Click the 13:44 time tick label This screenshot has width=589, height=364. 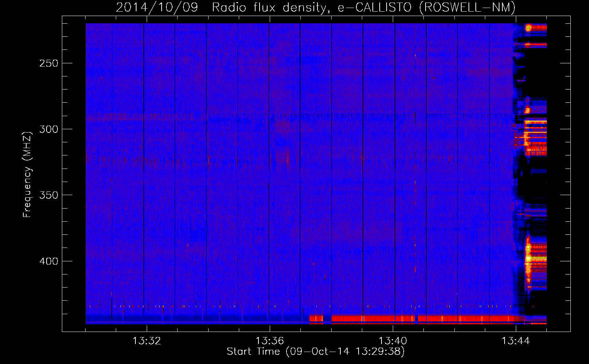coord(516,341)
